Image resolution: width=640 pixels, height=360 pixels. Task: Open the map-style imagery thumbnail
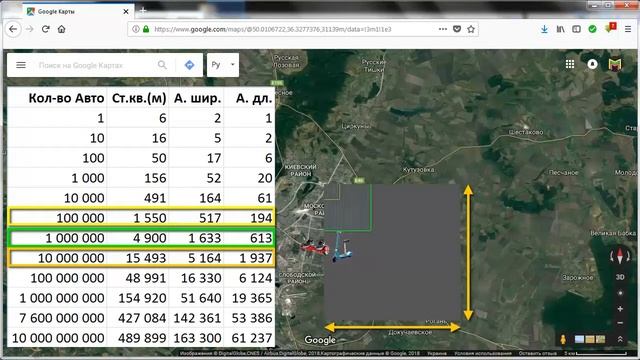click(600, 339)
